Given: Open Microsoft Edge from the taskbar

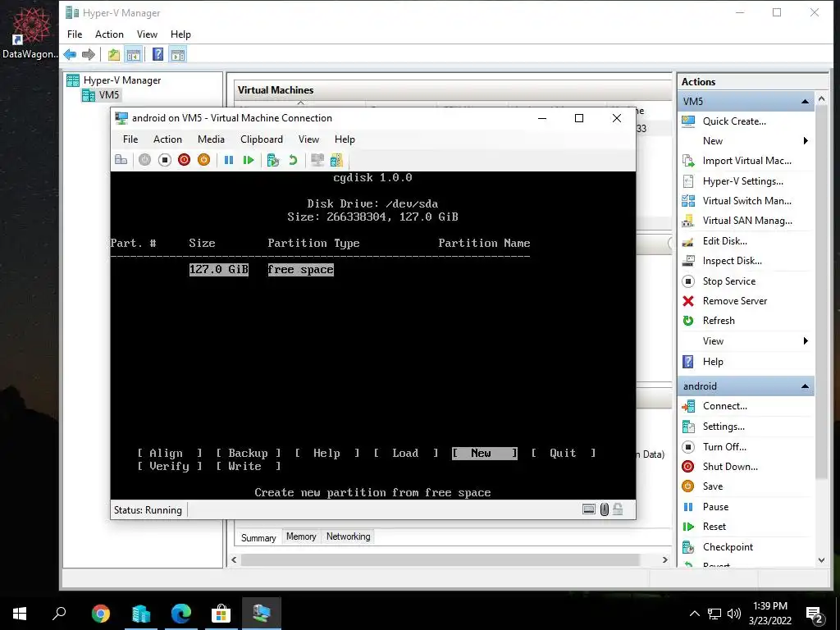Looking at the screenshot, I should 181,614.
